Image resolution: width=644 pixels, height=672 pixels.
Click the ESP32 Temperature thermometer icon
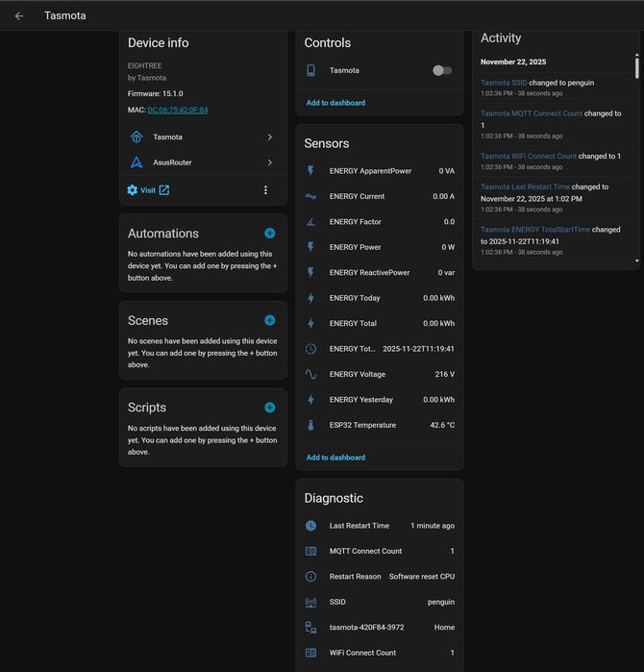[x=310, y=425]
